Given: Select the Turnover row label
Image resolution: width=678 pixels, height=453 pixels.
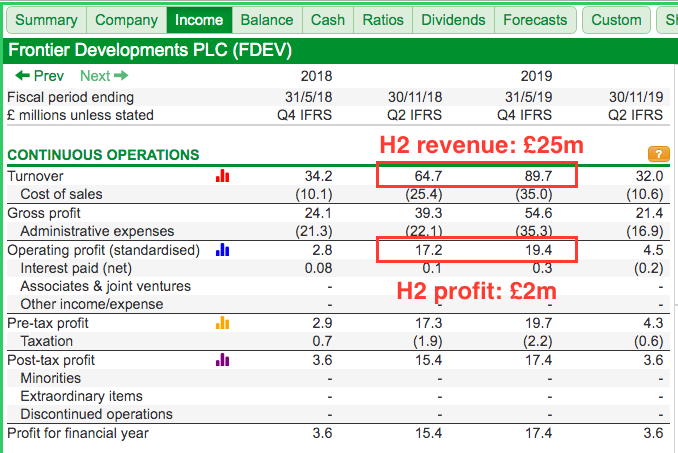Looking at the screenshot, I should 35,176.
